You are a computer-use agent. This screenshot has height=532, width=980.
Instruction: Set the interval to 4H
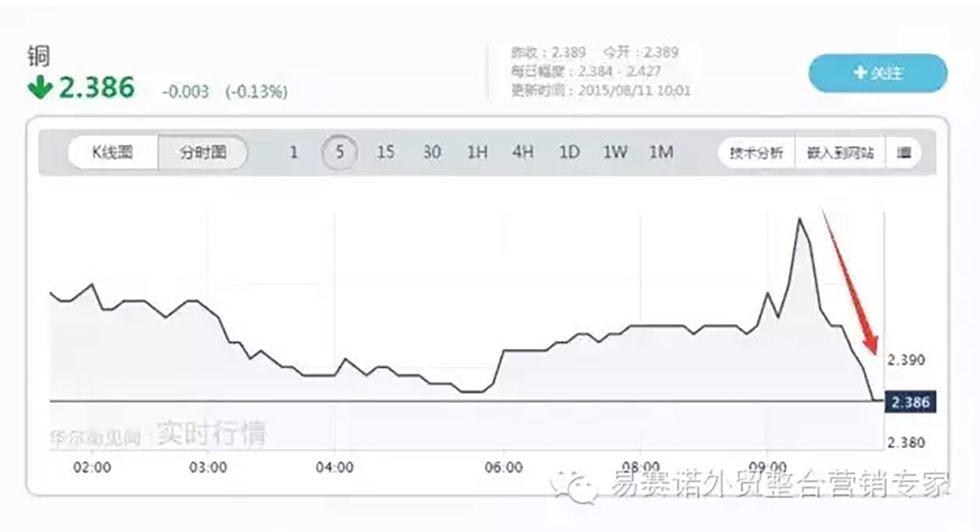pyautogui.click(x=523, y=153)
